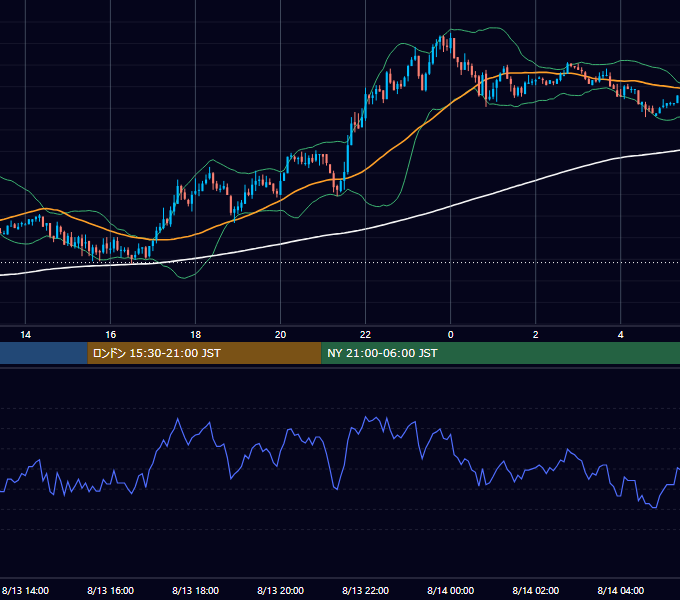Click the hour label 20 on upper axis

[x=281, y=335]
